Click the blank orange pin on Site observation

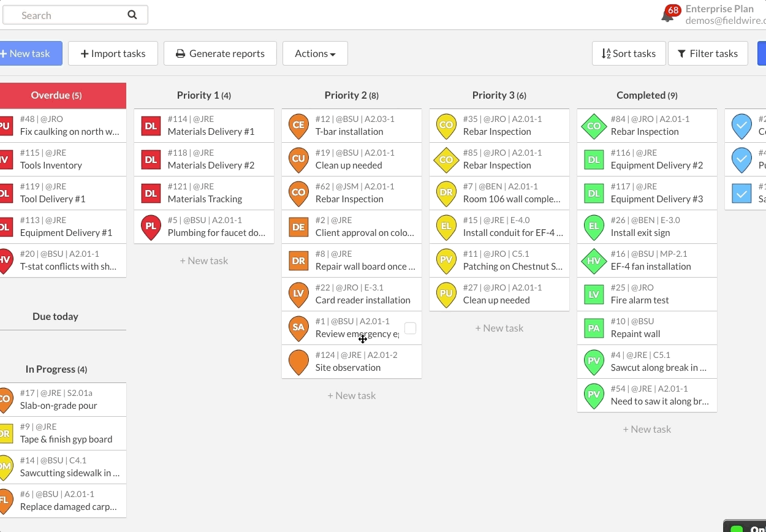click(298, 361)
